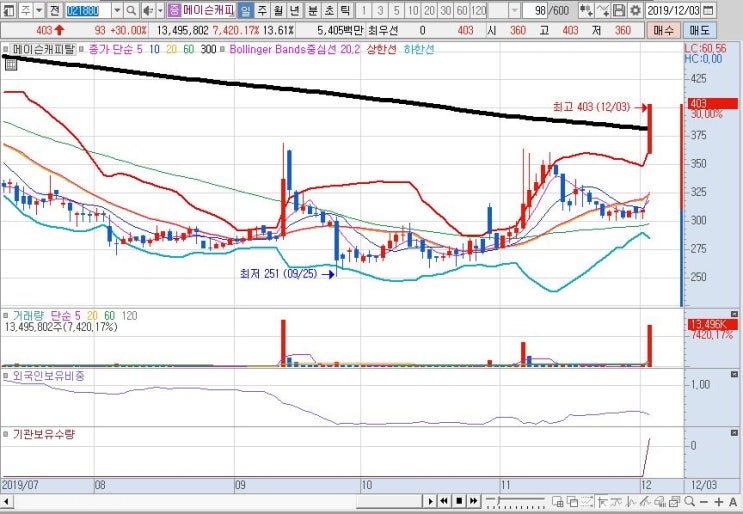Click the 기관보유수량 panel label
This screenshot has width=743, height=514.
click(43, 434)
